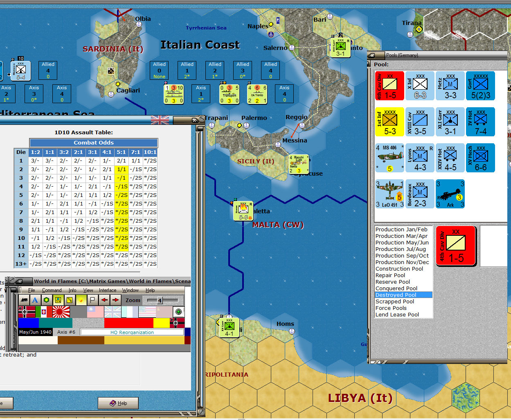Select the Gort 5(2)3 HQ counter
Viewport: 511px width, 420px height.
point(480,86)
